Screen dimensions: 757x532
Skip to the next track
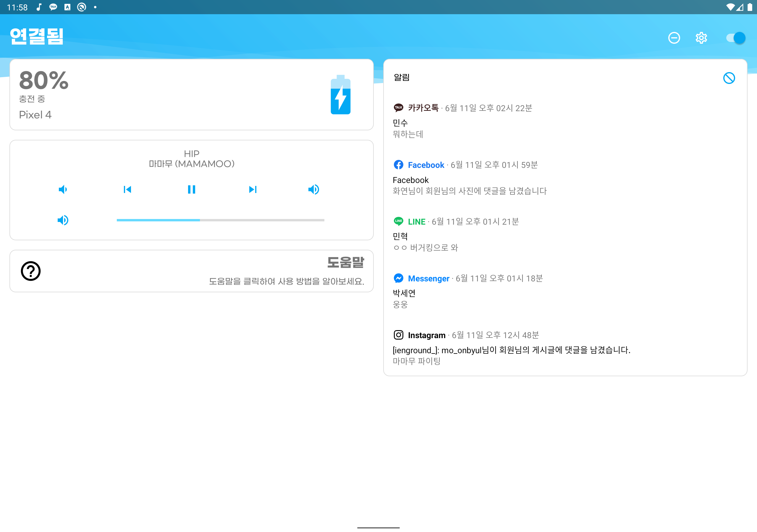[x=253, y=189]
